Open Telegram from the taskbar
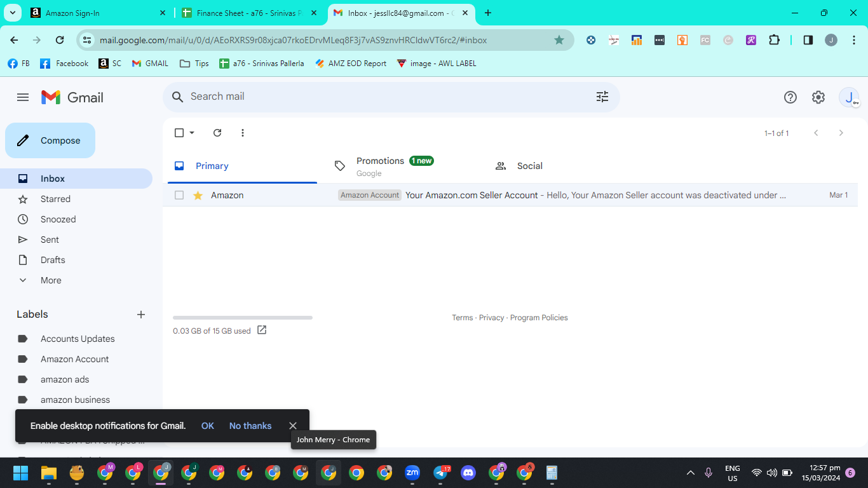 pyautogui.click(x=440, y=473)
